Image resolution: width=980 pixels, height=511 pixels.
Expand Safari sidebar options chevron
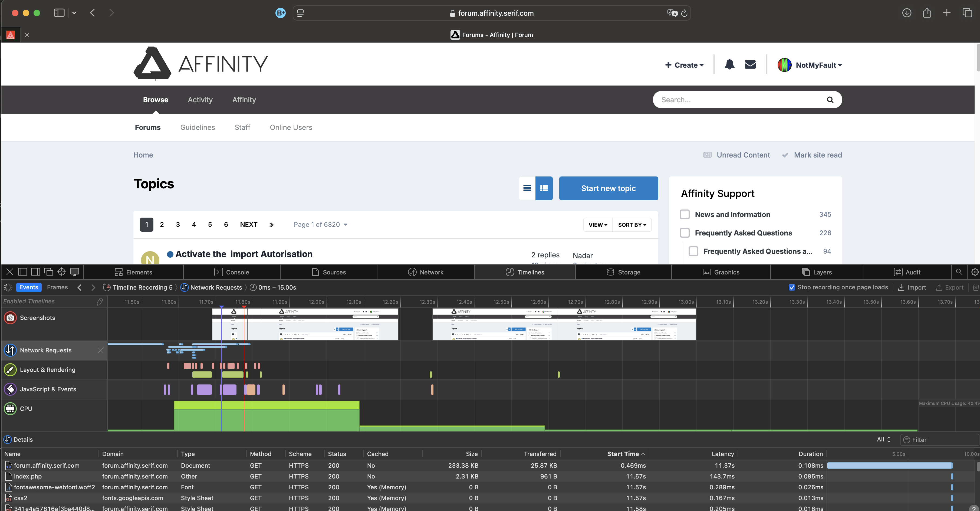coord(74,12)
